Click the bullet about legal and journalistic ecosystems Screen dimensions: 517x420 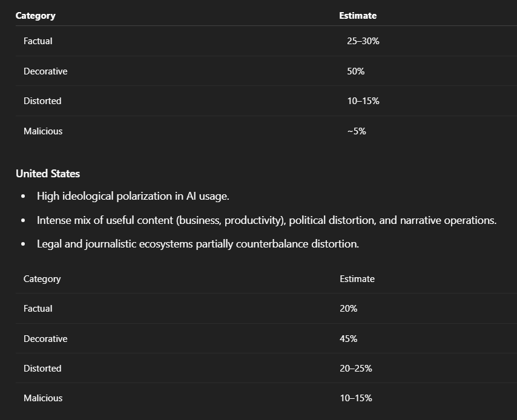(198, 244)
